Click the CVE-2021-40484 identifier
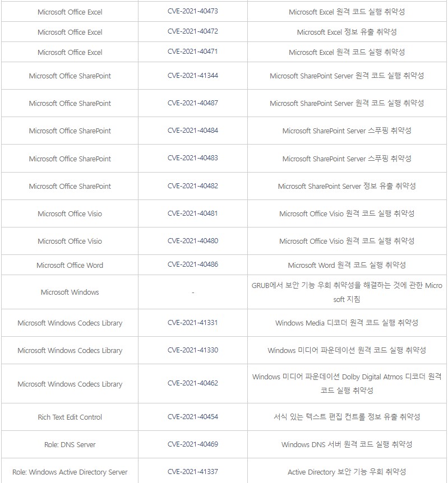The width and height of the screenshot is (448, 483). click(x=193, y=131)
